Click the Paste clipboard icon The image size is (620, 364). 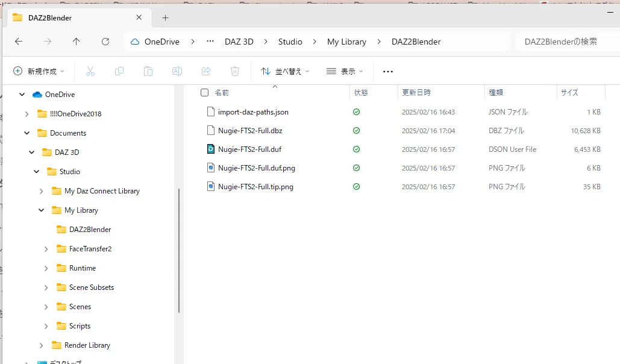click(x=148, y=71)
